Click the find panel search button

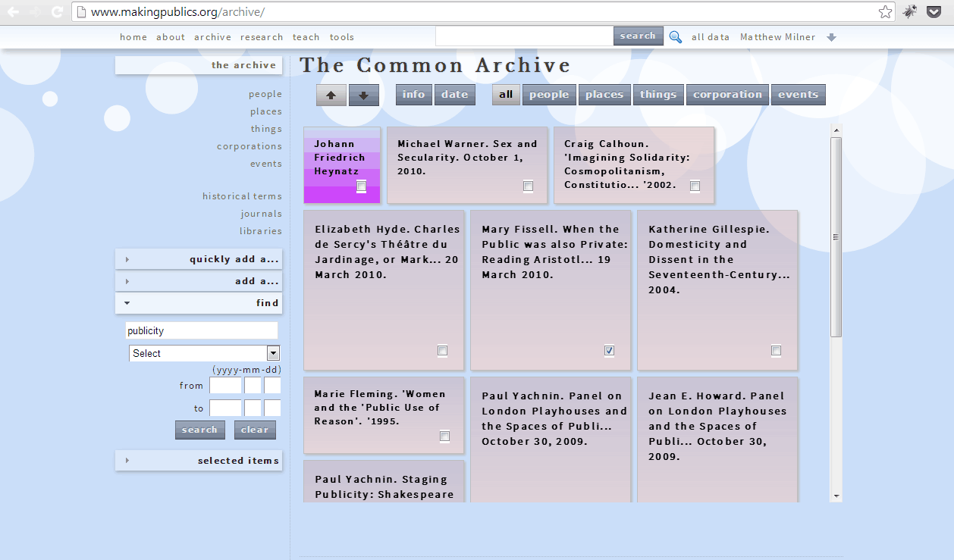pos(200,430)
